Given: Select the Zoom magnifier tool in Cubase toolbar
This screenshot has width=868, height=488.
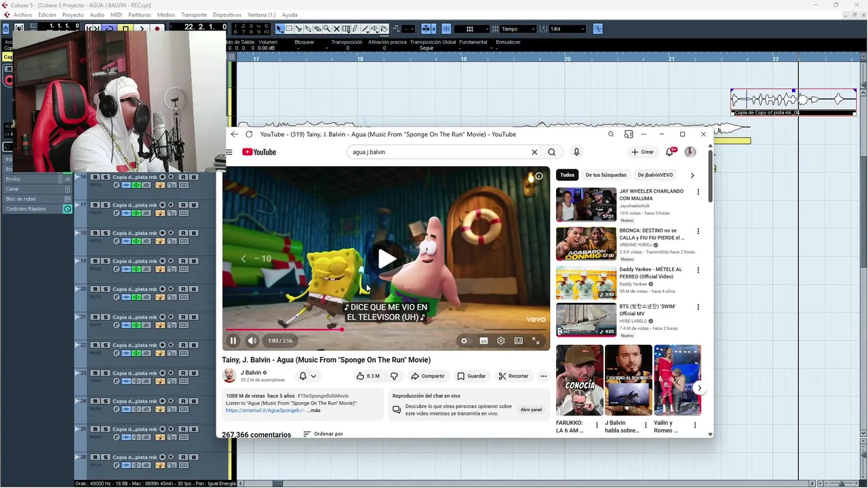Looking at the screenshot, I should (327, 29).
